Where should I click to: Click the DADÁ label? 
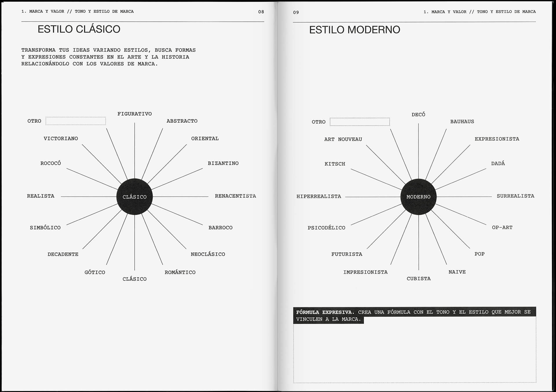pos(498,163)
